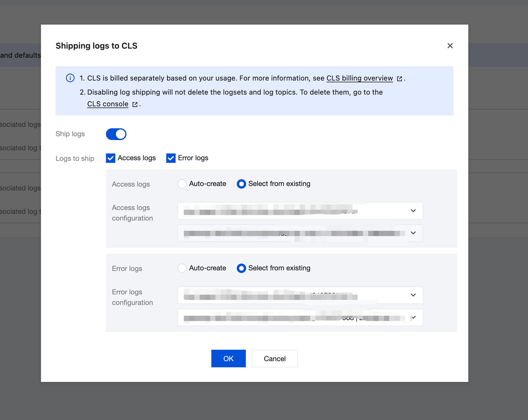Choose Select from existing for Access logs
The height and width of the screenshot is (420, 528).
241,184
